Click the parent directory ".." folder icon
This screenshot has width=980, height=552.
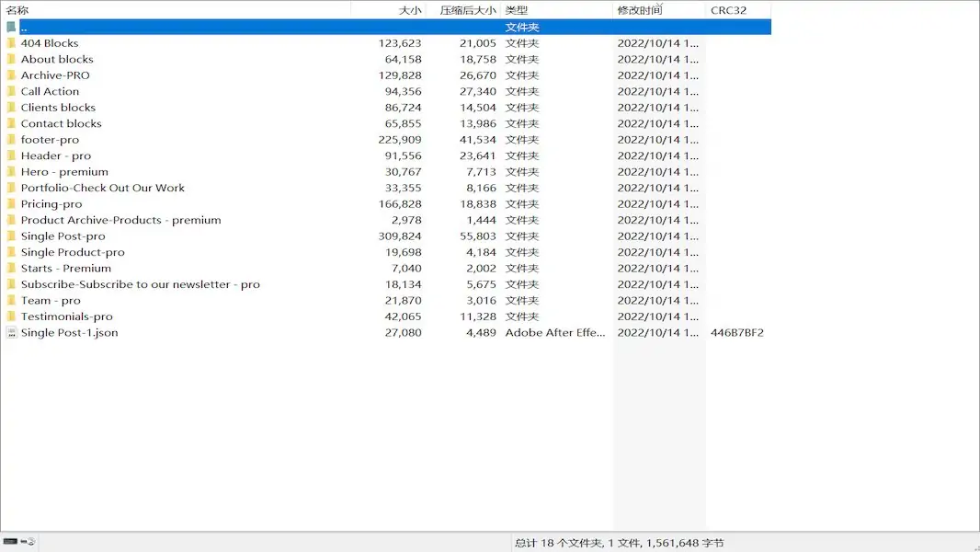[11, 28]
